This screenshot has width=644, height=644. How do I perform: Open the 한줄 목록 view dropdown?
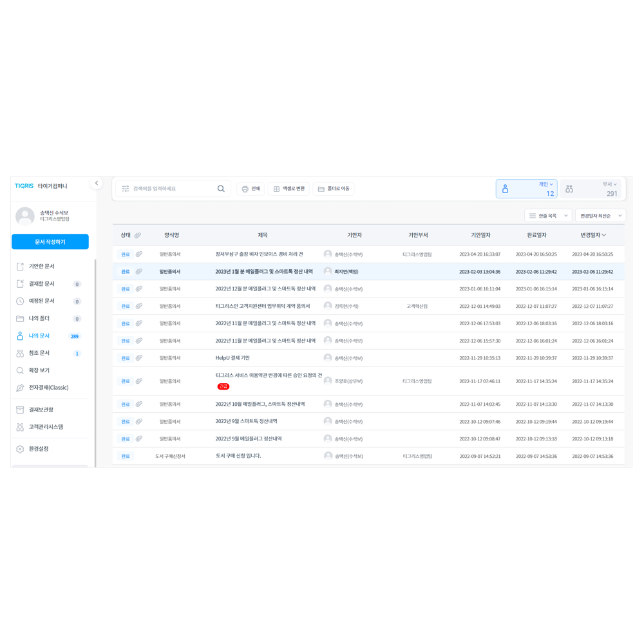548,216
